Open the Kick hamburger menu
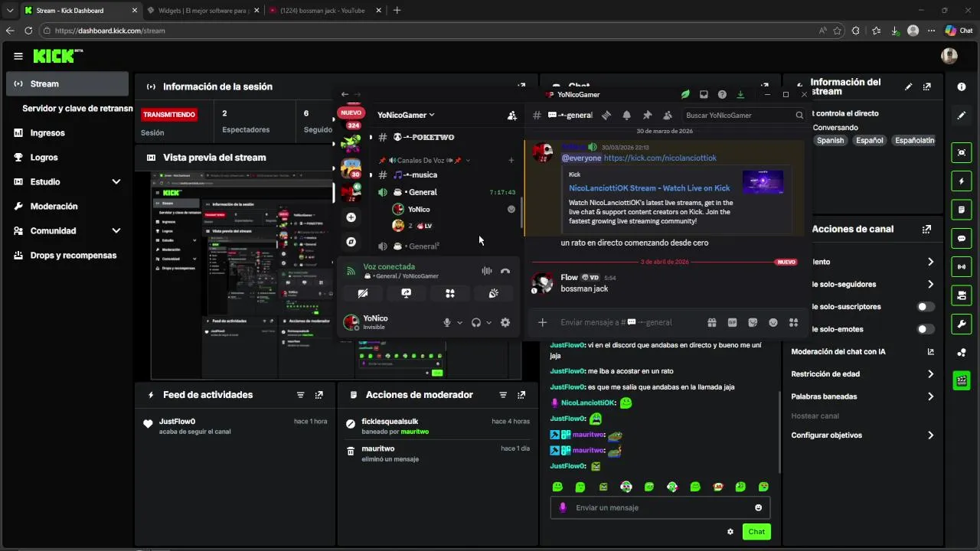The width and height of the screenshot is (980, 551). click(18, 56)
